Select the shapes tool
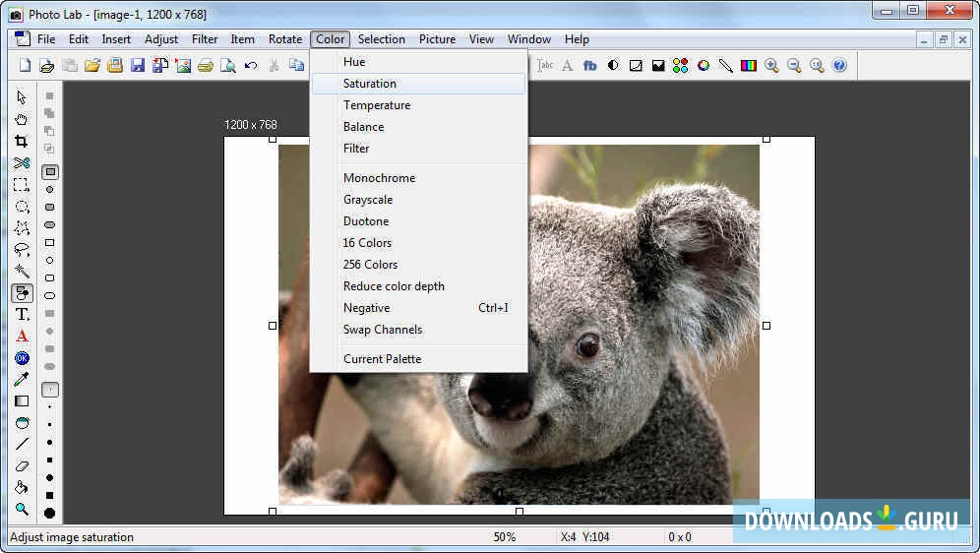Screen dimensions: 980x553 click(x=22, y=292)
